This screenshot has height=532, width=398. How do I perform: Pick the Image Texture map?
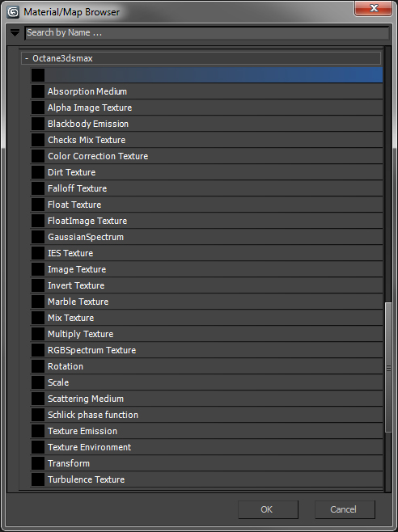point(206,269)
